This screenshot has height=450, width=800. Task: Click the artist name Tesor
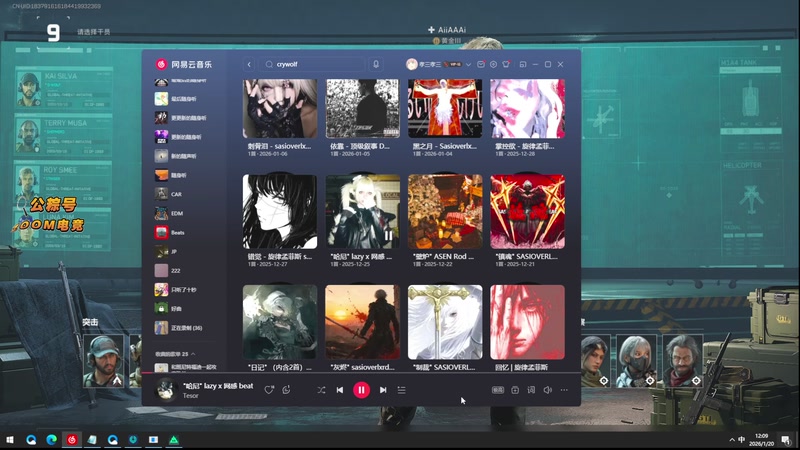pyautogui.click(x=190, y=395)
